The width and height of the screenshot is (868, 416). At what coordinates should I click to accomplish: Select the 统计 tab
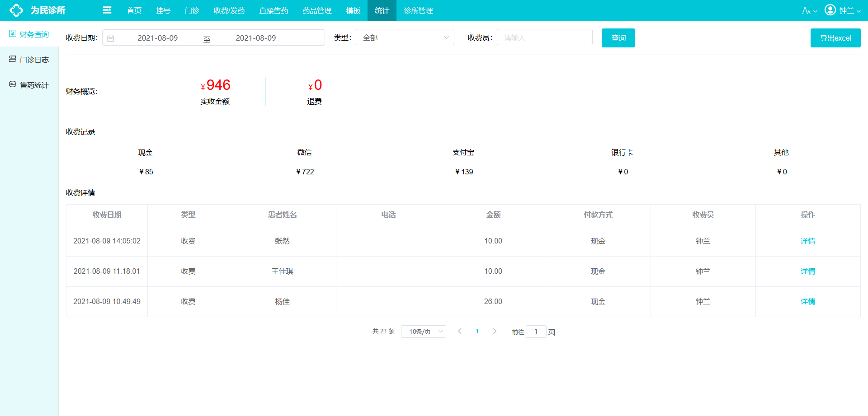pyautogui.click(x=382, y=10)
